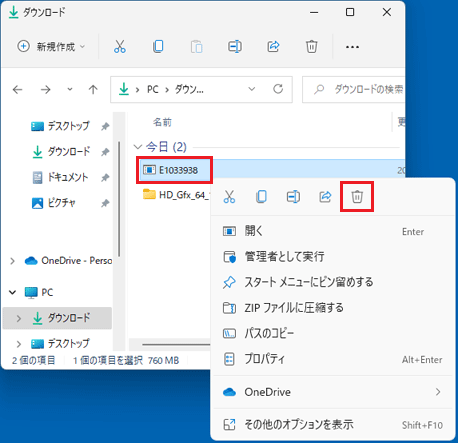
Task: Expand the address bar history dropdown
Action: pos(252,89)
